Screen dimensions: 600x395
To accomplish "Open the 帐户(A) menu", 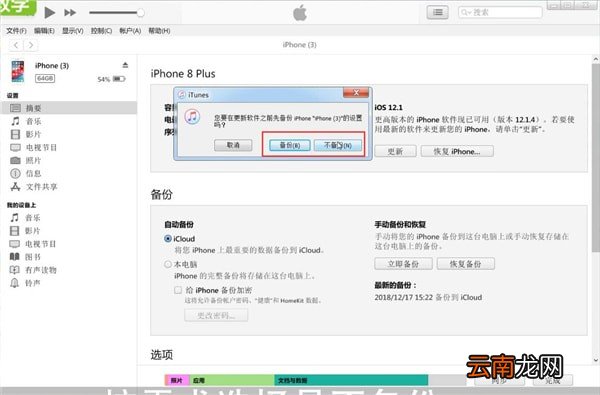I will [130, 31].
